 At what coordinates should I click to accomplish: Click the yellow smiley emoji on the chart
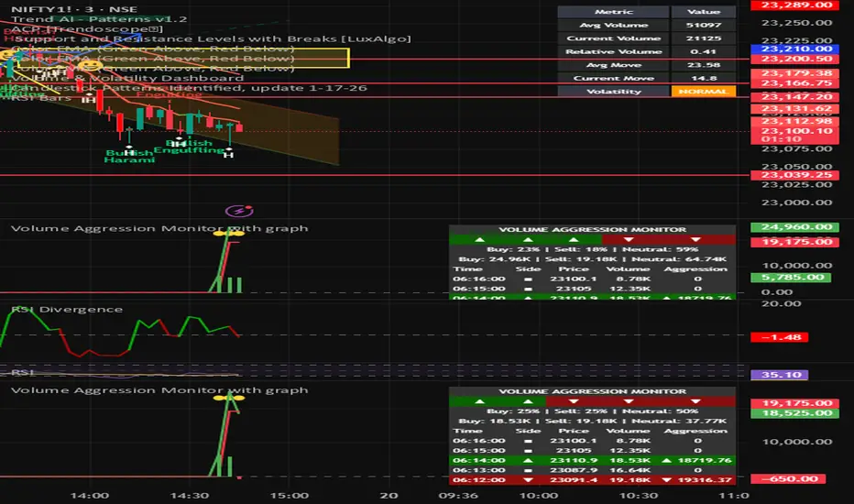(91, 65)
